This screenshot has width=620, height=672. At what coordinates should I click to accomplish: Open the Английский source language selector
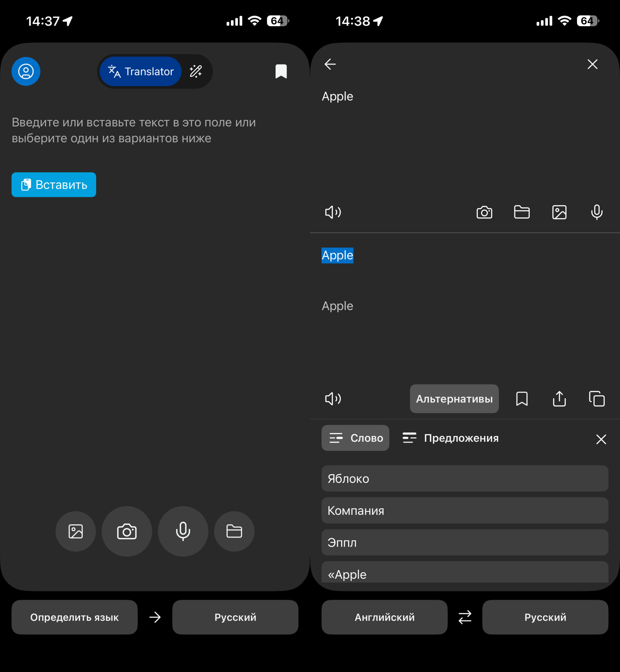click(x=384, y=617)
